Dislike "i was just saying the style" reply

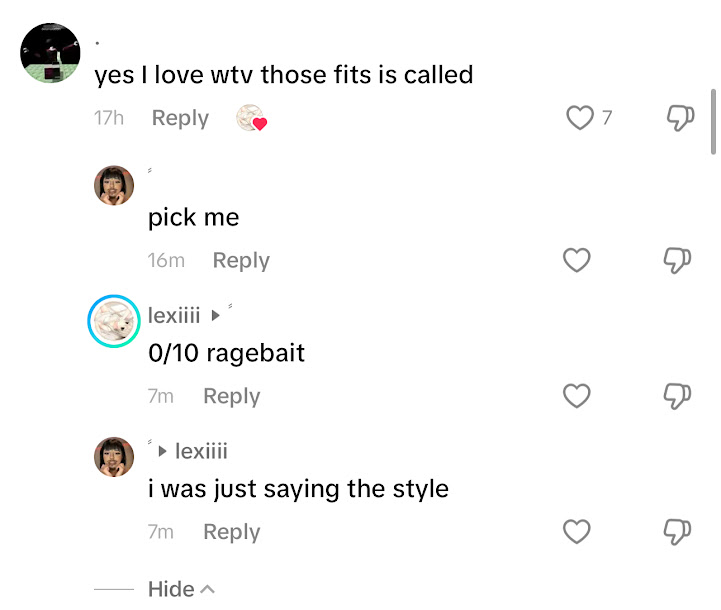678,532
